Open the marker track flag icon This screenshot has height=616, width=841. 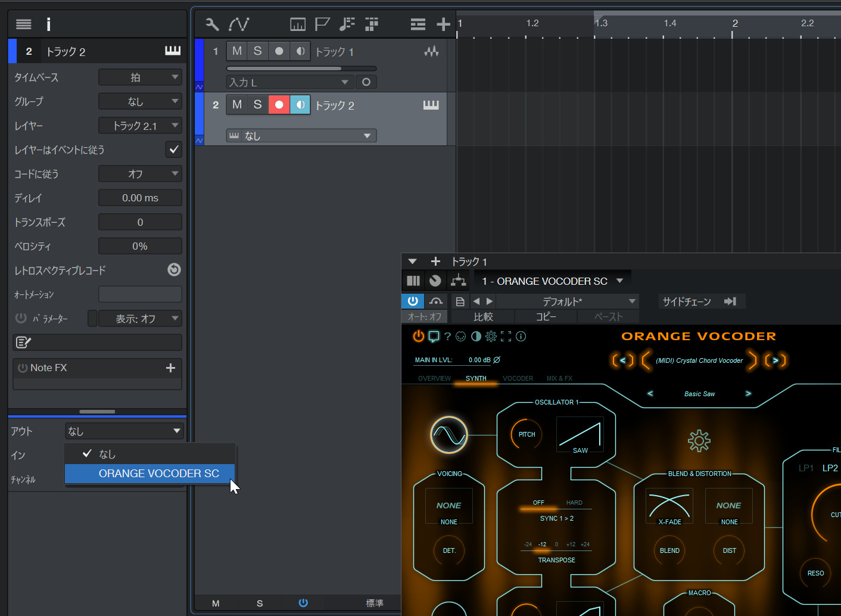point(322,24)
